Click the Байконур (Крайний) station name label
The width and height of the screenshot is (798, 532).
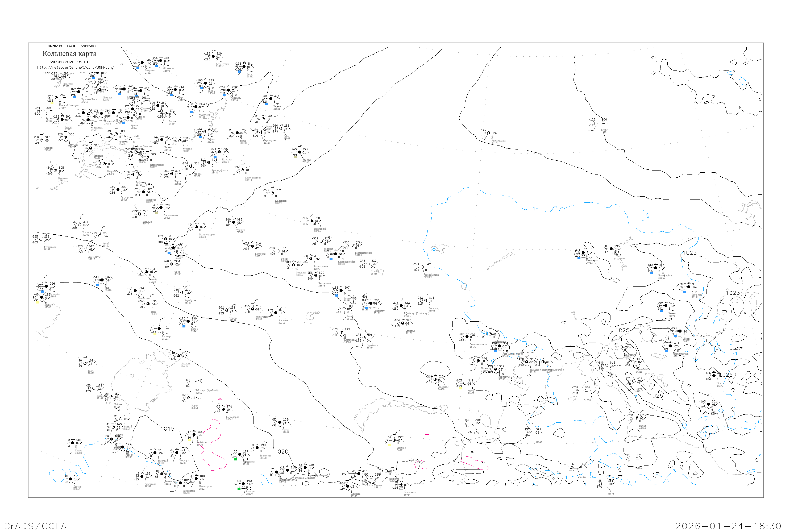tap(207, 390)
